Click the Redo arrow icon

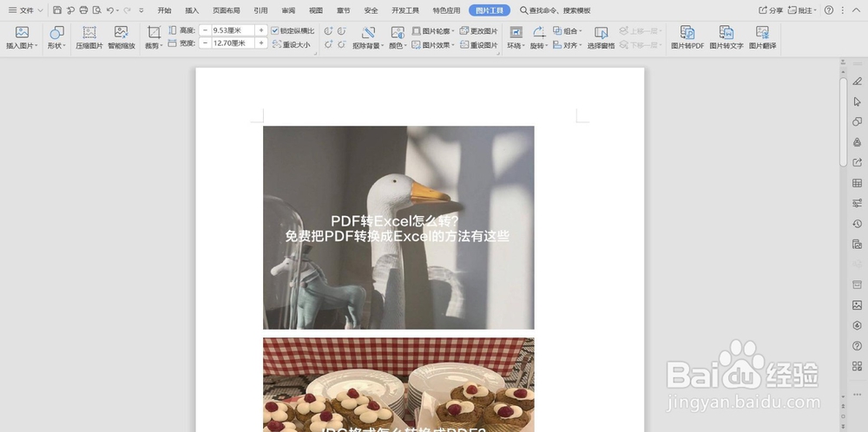click(x=128, y=10)
